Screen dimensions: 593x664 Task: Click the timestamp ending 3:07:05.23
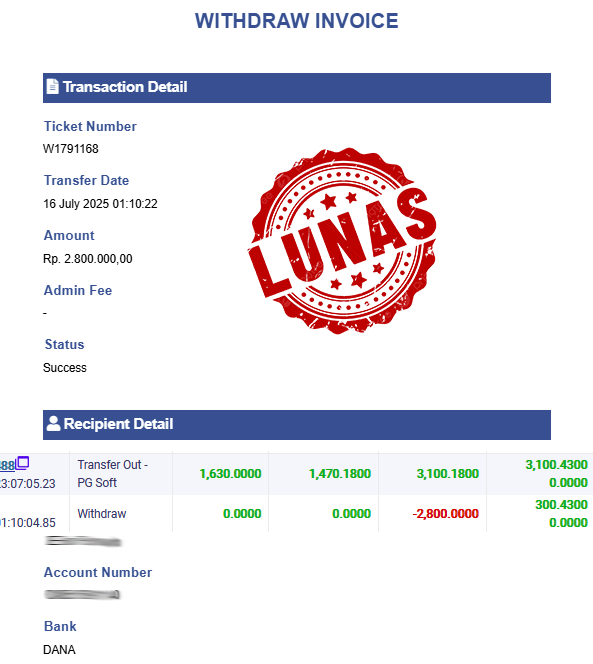click(x=28, y=484)
